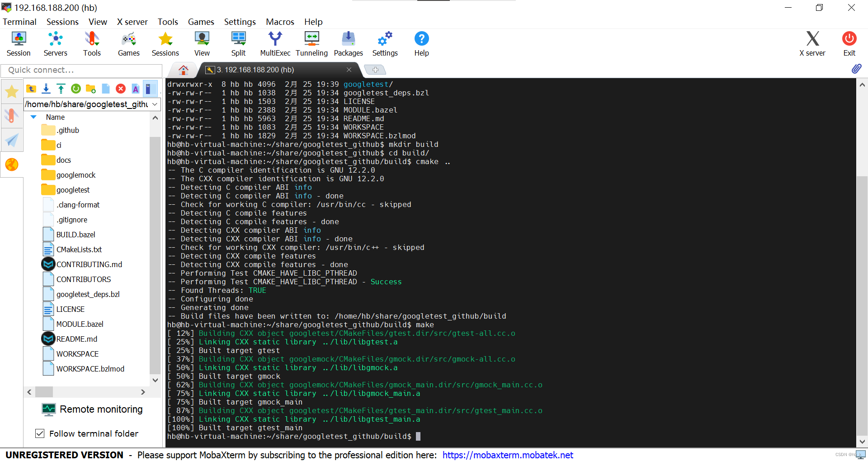Go to parent directory in file browser
The height and width of the screenshot is (461, 868).
(x=31, y=89)
